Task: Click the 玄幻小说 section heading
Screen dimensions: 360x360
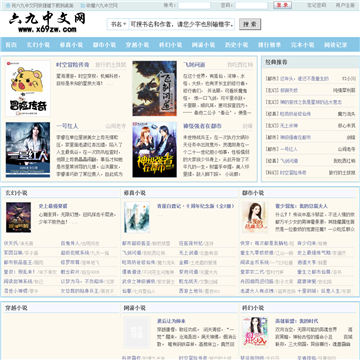Action: pos(16,193)
